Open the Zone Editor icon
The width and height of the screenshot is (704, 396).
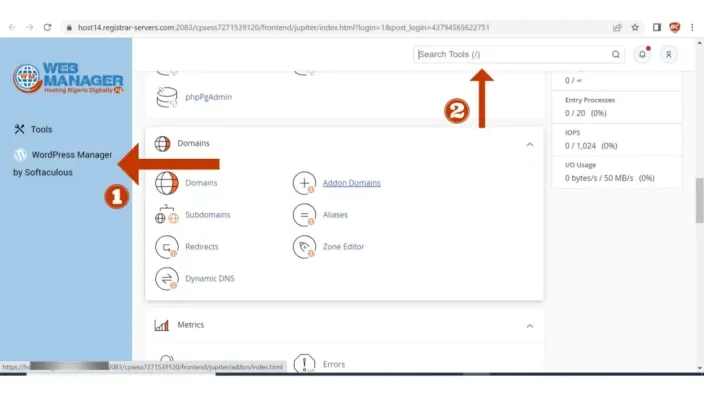click(304, 246)
